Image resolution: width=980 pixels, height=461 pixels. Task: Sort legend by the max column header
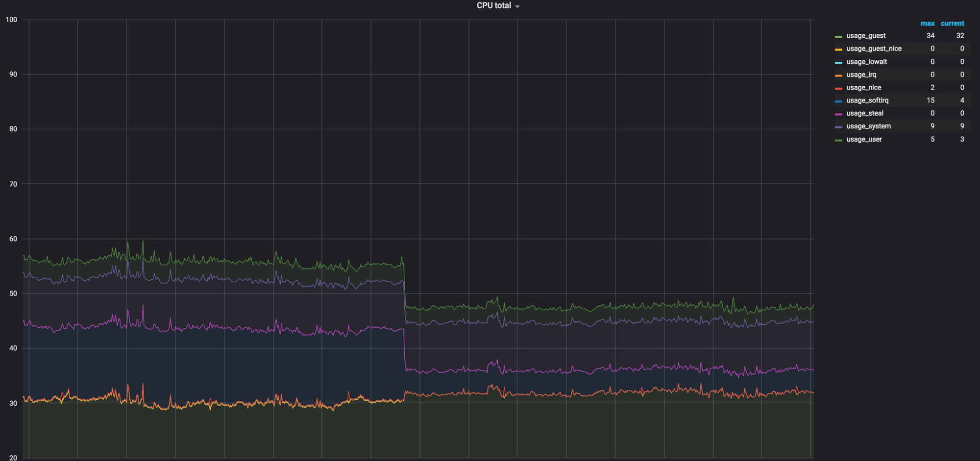tap(927, 23)
